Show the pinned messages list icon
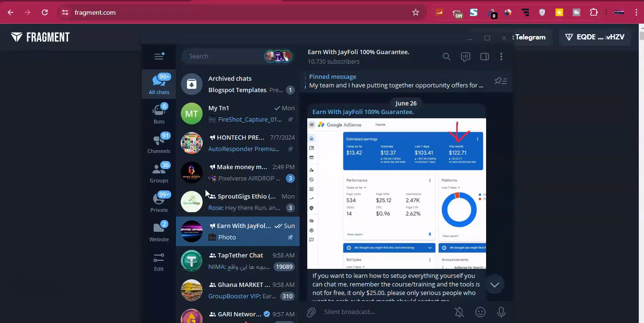 (500, 81)
